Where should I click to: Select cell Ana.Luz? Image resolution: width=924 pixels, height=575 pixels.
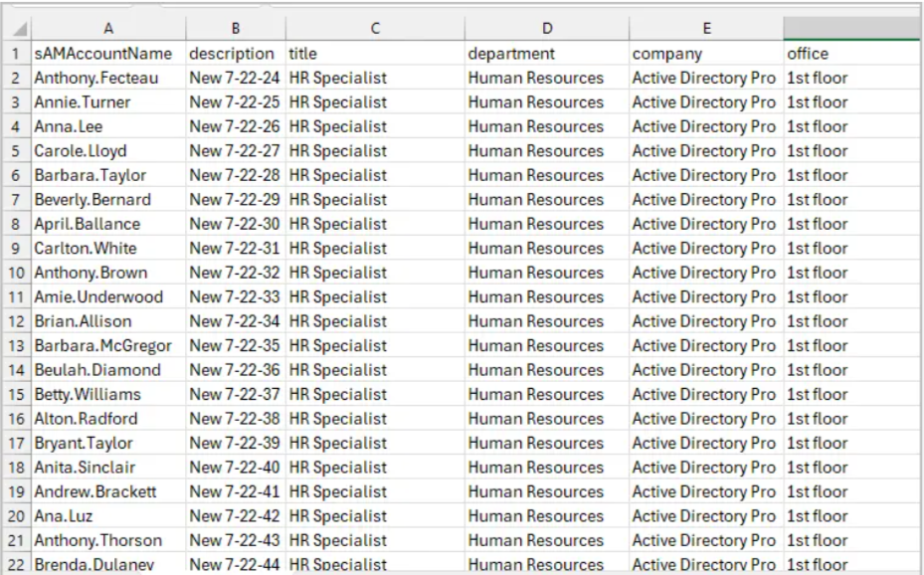click(x=108, y=516)
